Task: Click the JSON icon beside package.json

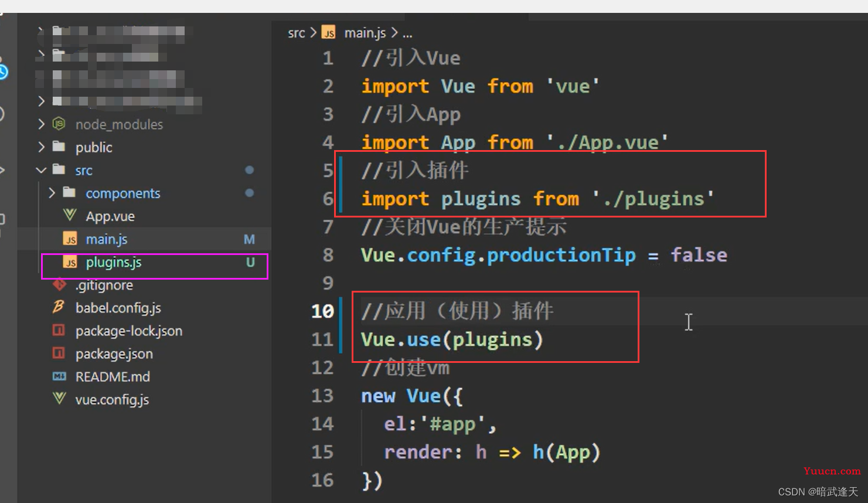Action: (x=59, y=353)
